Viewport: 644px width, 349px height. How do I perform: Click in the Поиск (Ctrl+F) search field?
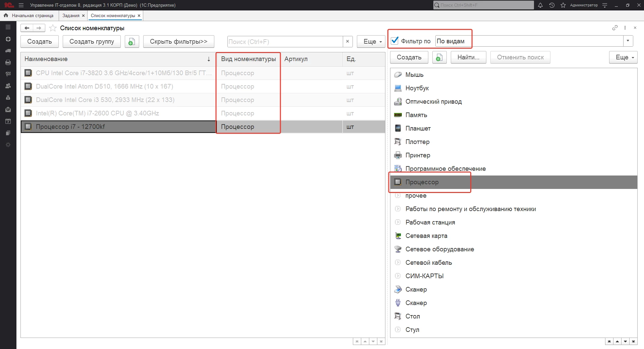[x=285, y=42]
